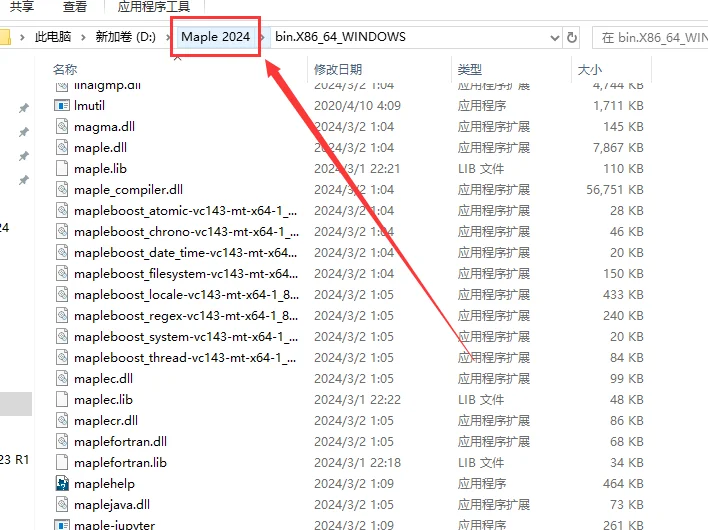Open the 共享 ribbon tab
This screenshot has height=530, width=708.
(22, 6)
